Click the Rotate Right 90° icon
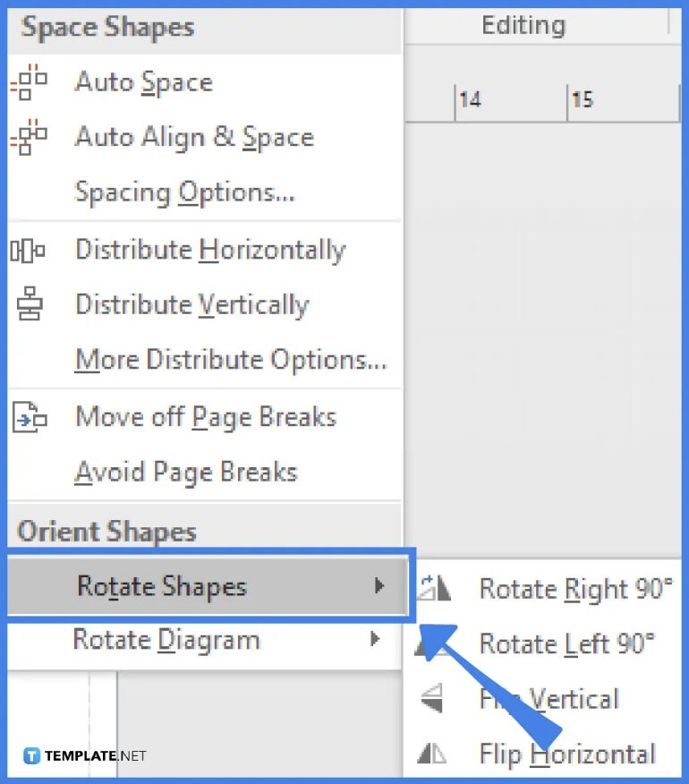Viewport: 689px width, 784px height. tap(435, 588)
